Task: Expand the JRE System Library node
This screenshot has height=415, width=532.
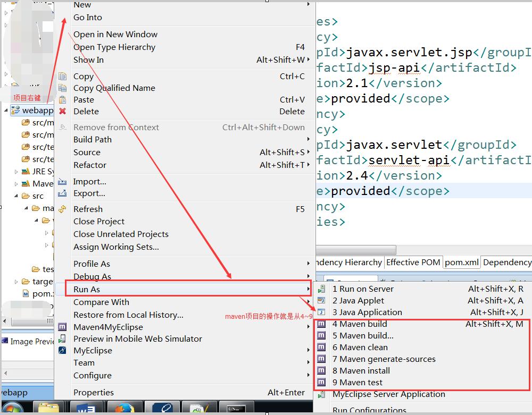Action: coord(16,172)
